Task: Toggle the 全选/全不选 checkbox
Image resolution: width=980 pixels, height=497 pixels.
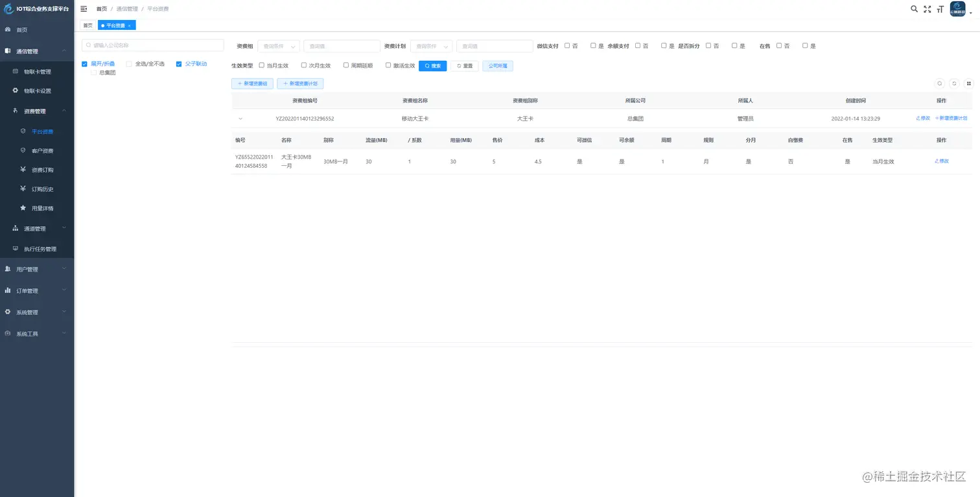Action: 129,64
